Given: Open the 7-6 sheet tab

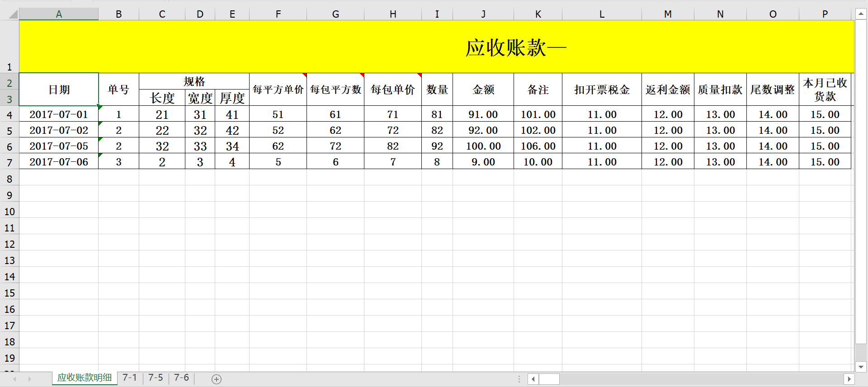Looking at the screenshot, I should [x=182, y=378].
